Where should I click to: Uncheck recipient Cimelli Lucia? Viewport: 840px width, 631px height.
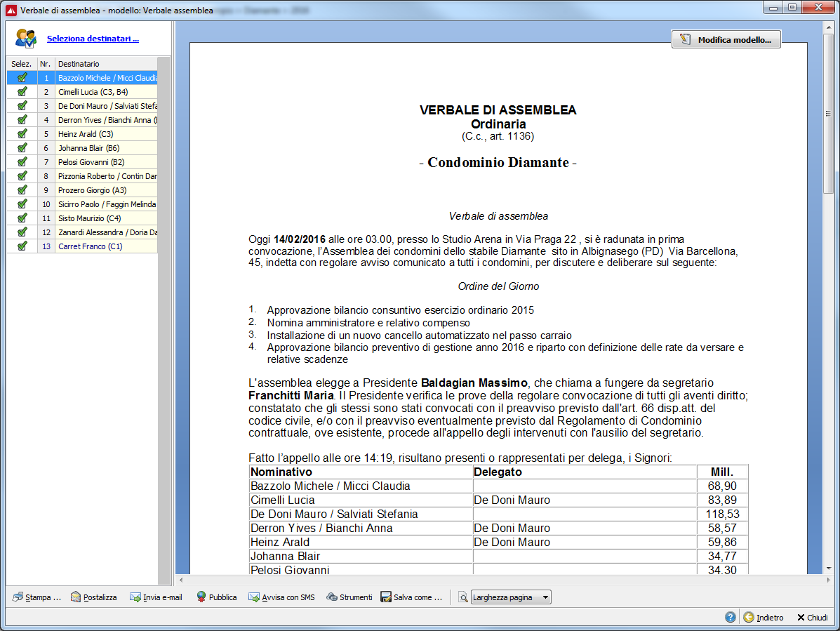point(22,91)
